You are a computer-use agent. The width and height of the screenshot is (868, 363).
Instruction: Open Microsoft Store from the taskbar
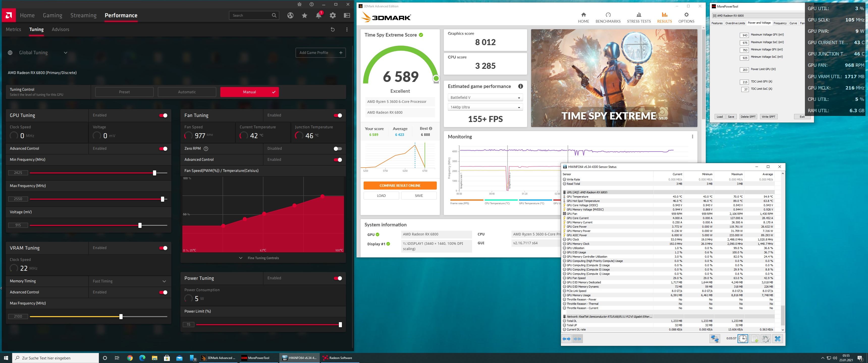tap(167, 358)
